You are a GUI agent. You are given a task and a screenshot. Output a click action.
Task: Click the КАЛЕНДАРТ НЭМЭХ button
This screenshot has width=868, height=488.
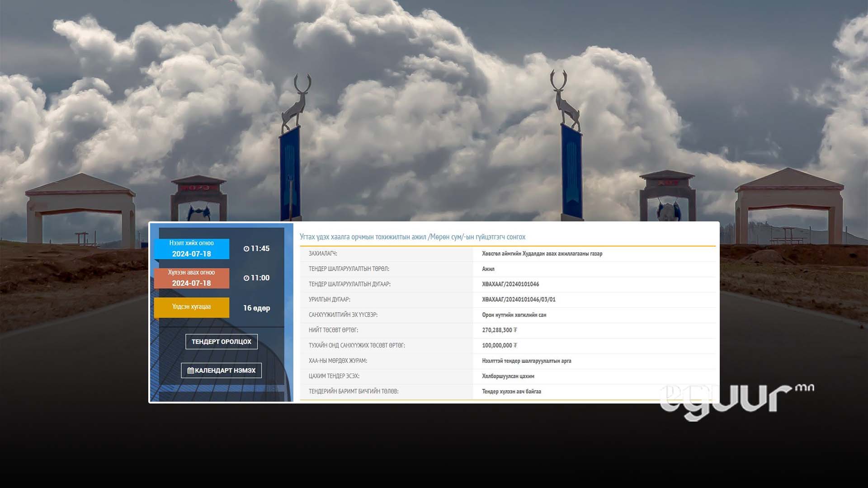pos(222,371)
